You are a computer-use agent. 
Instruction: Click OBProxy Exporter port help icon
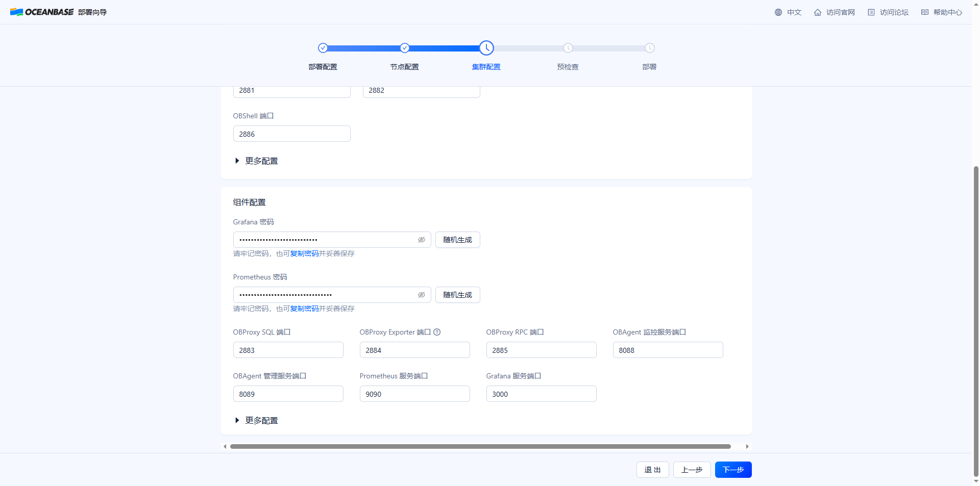click(437, 332)
